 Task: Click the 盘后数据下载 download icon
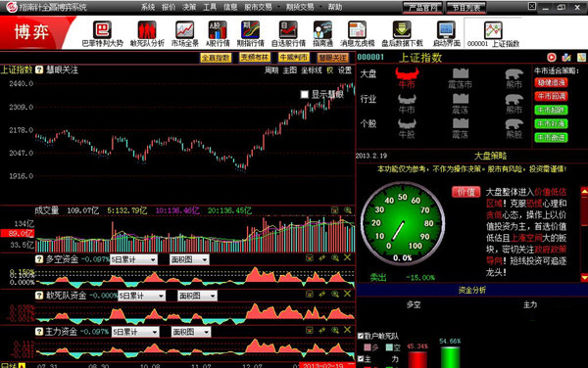pos(402,30)
